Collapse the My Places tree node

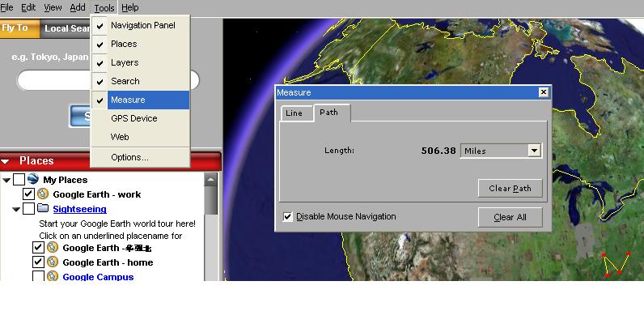pos(7,180)
